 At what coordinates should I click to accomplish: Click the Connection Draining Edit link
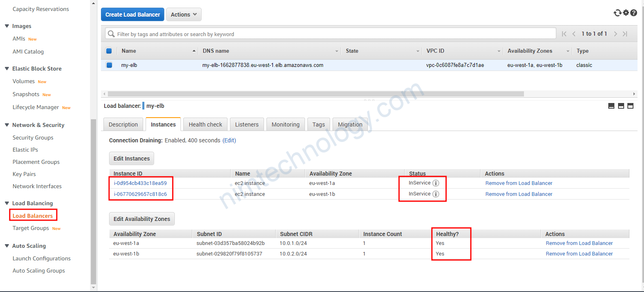[x=229, y=140]
